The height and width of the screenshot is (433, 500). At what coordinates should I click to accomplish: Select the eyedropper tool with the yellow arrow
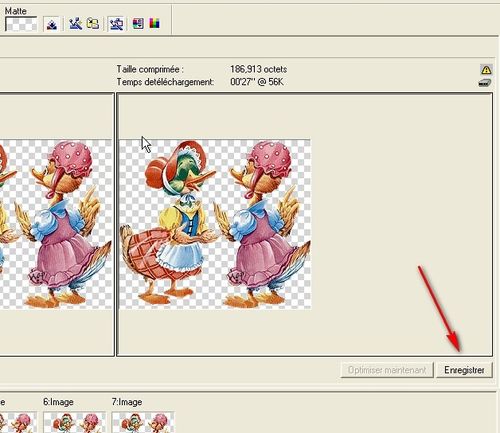(x=75, y=24)
